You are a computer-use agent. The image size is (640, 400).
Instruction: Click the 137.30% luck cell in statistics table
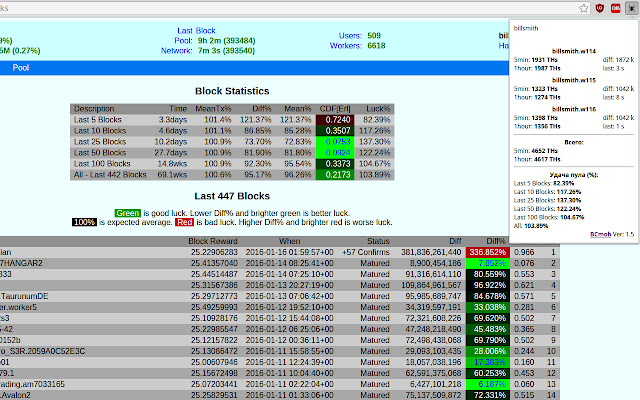click(376, 142)
